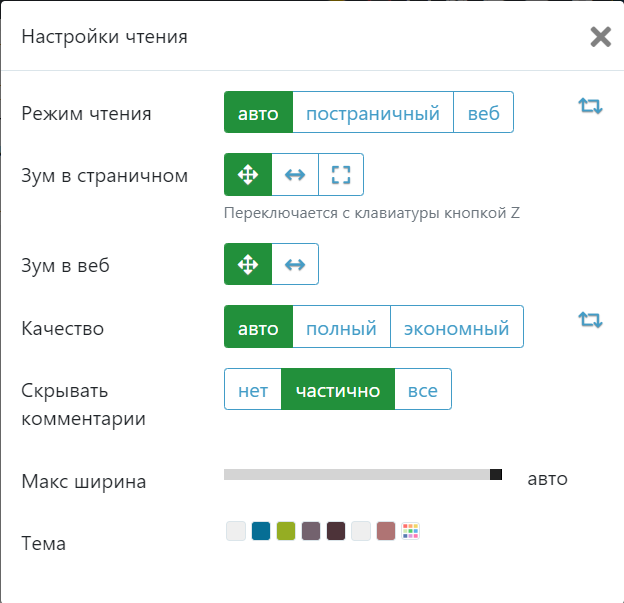The height and width of the screenshot is (603, 624).
Task: Set reading mode to постраничный
Action: pyautogui.click(x=373, y=113)
